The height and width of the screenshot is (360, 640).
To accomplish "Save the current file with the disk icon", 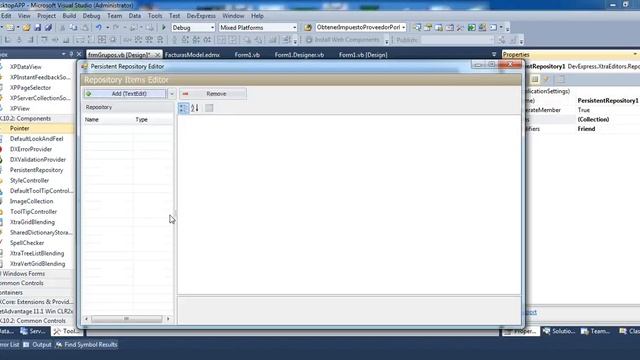I will pyautogui.click(x=38, y=28).
